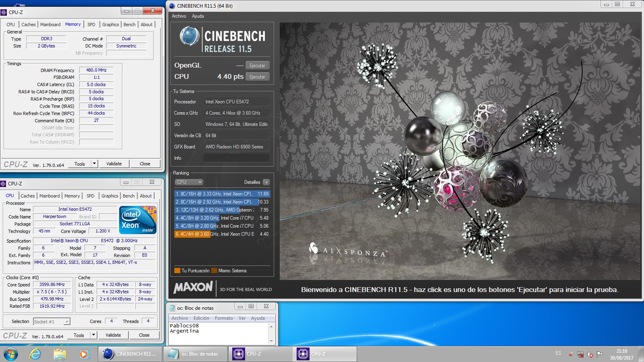Open About tab in upper CPU-Z window
Screen dimensions: 644x362
tap(147, 25)
